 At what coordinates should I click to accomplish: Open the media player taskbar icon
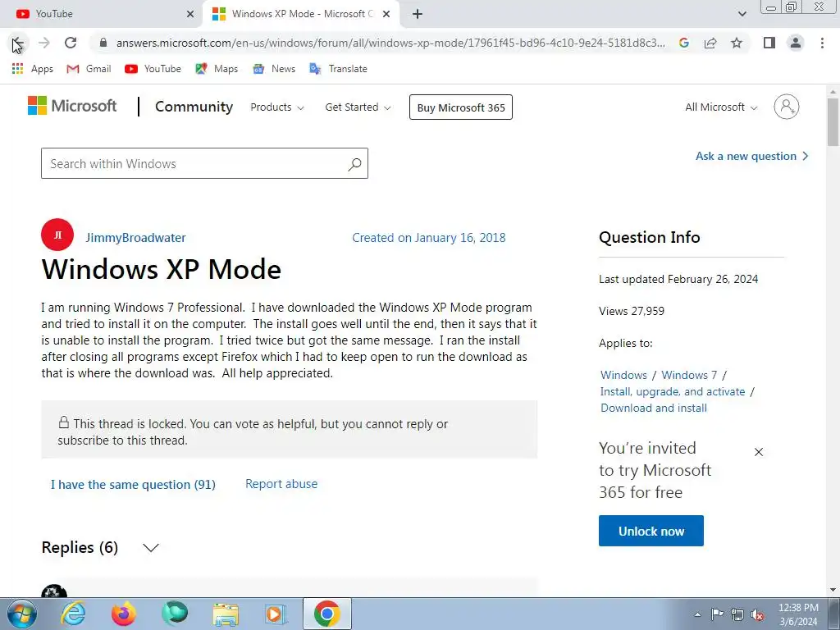[276, 614]
